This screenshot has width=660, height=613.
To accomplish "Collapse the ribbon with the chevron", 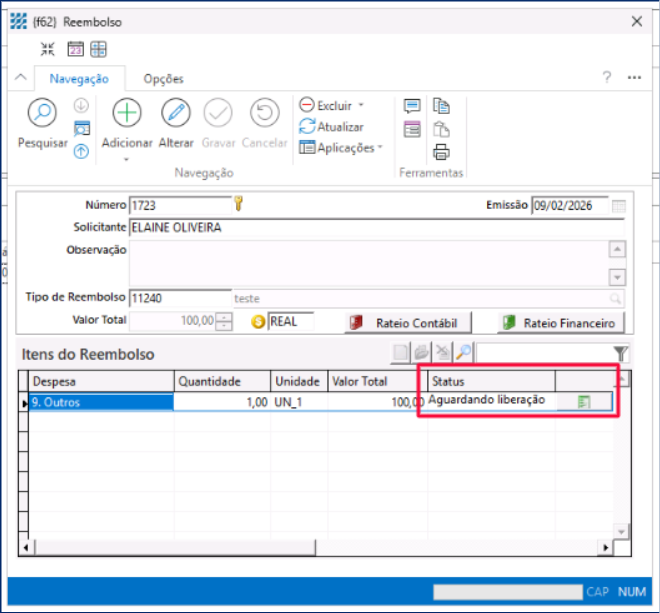I will click(20, 78).
